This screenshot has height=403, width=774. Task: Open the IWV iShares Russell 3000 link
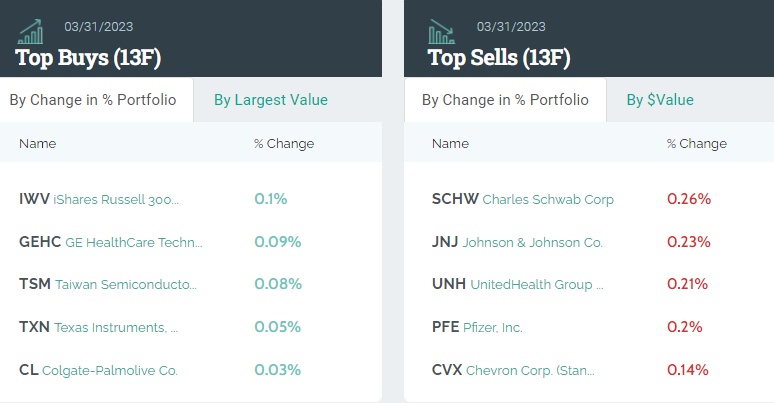pos(99,199)
